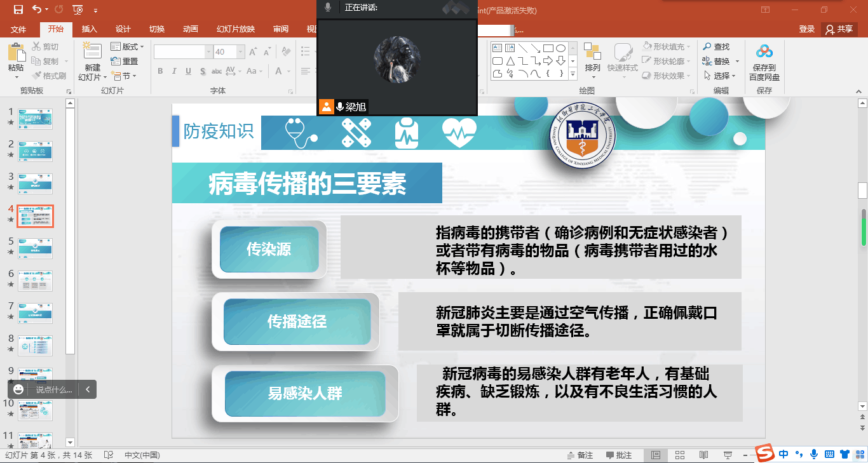Select slide 6 thumbnail in slide panel

36,281
